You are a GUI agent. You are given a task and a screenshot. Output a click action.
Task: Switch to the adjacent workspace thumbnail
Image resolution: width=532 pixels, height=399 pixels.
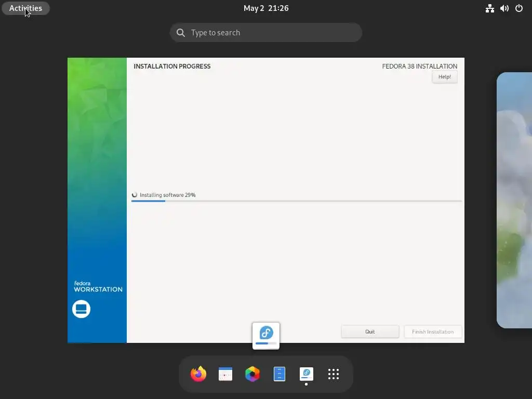coord(514,200)
